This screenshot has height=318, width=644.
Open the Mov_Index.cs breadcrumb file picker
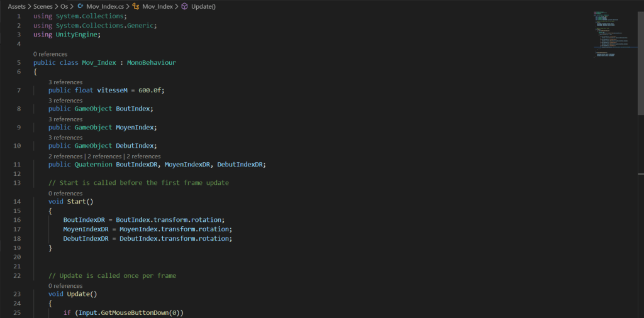pos(104,6)
